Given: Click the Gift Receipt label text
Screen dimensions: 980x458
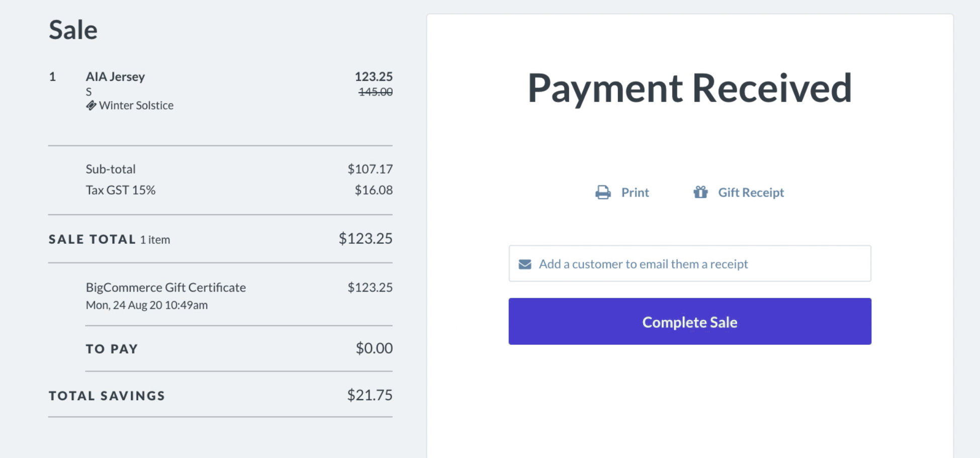Looking at the screenshot, I should 751,193.
